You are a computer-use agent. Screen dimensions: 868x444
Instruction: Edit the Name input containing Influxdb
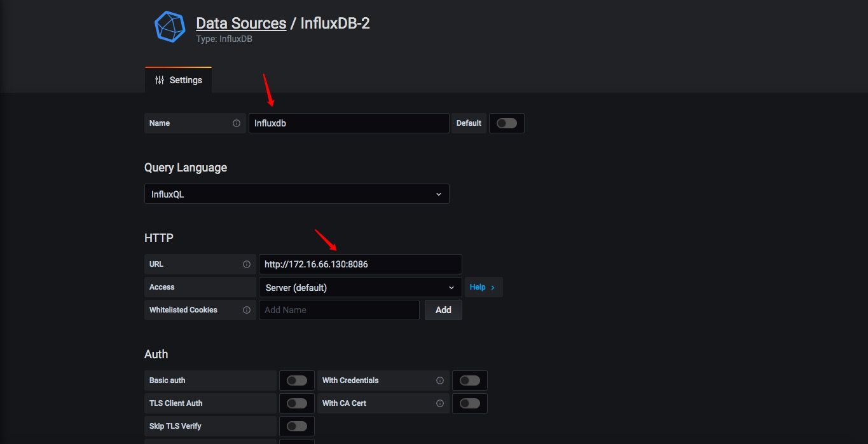[x=349, y=123]
